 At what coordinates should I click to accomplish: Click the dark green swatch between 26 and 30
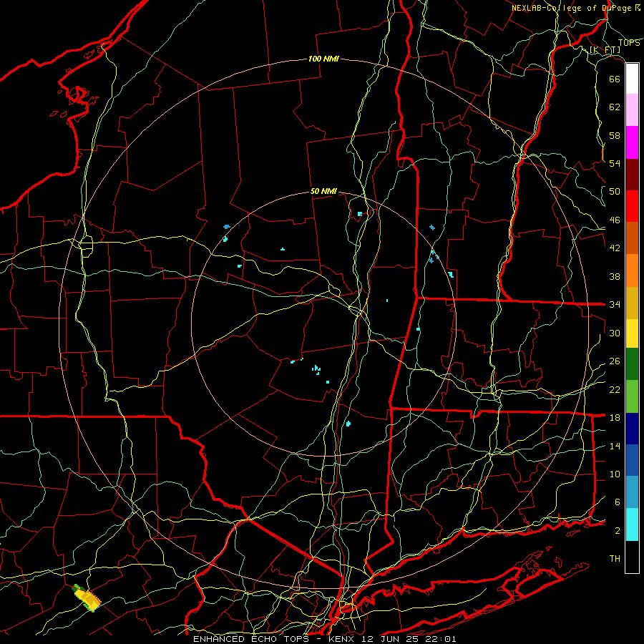pyautogui.click(x=632, y=364)
